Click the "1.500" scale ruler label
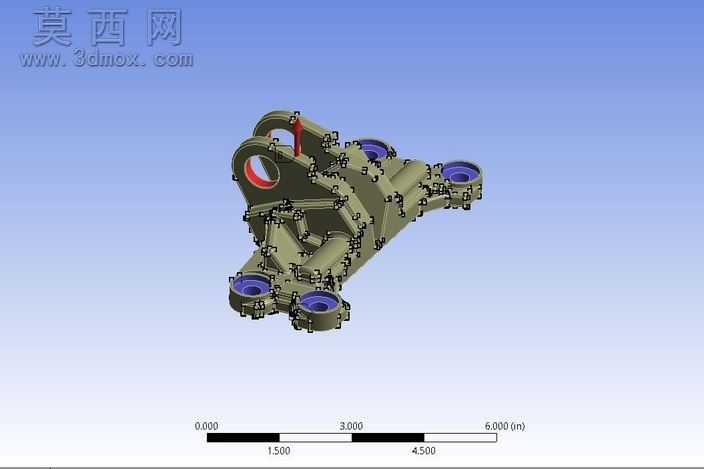Image resolution: width=704 pixels, height=469 pixels. pyautogui.click(x=279, y=451)
